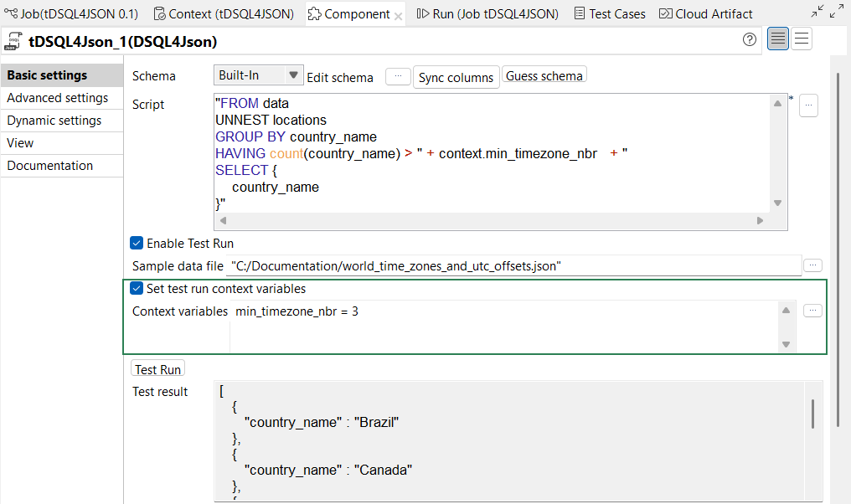Click the Cloud Artifact icon
This screenshot has height=504, width=851.
(x=664, y=13)
